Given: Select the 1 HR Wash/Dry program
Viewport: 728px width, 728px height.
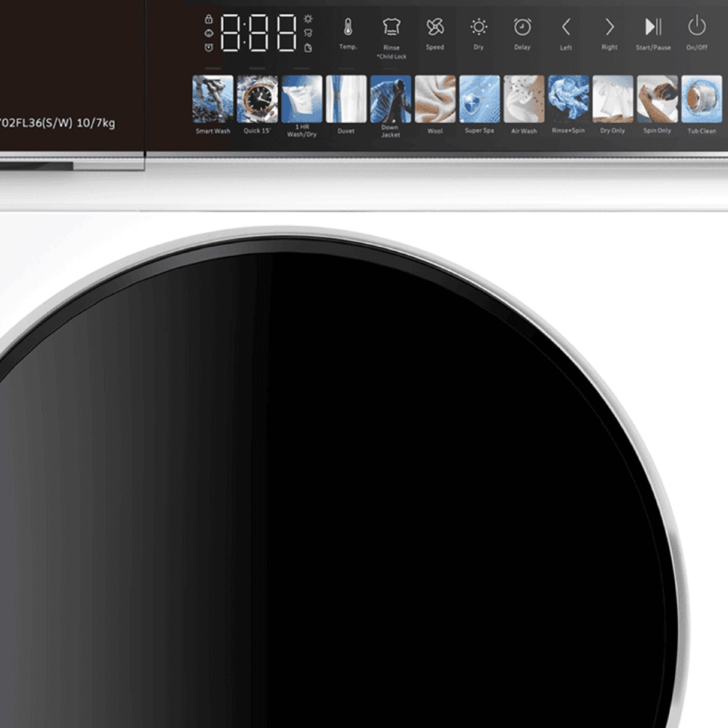Looking at the screenshot, I should coord(301,99).
